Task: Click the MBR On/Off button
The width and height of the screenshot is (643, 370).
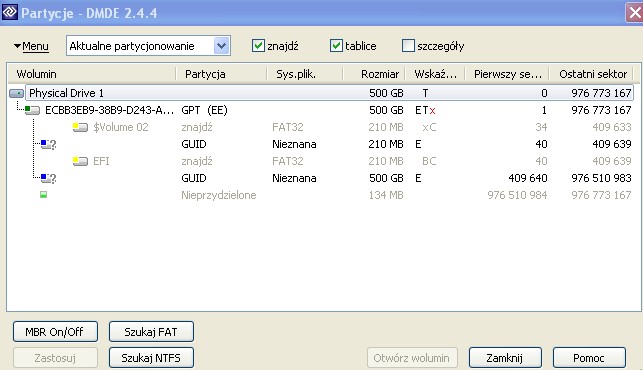Action: pos(55,331)
